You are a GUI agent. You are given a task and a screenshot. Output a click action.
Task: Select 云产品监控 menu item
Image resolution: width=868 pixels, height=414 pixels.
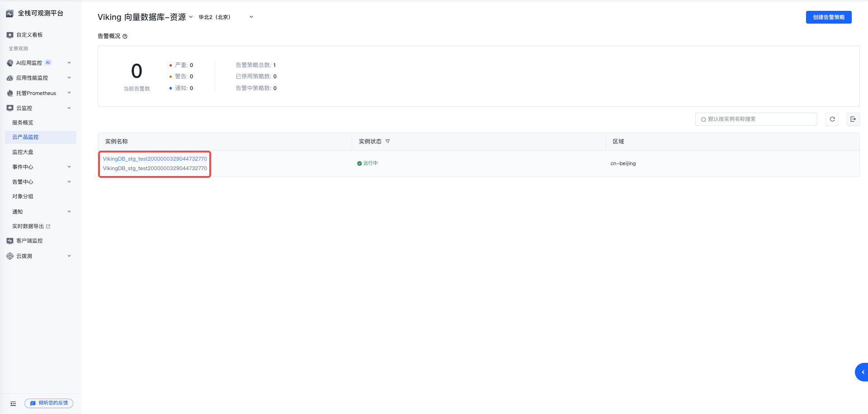pyautogui.click(x=41, y=137)
